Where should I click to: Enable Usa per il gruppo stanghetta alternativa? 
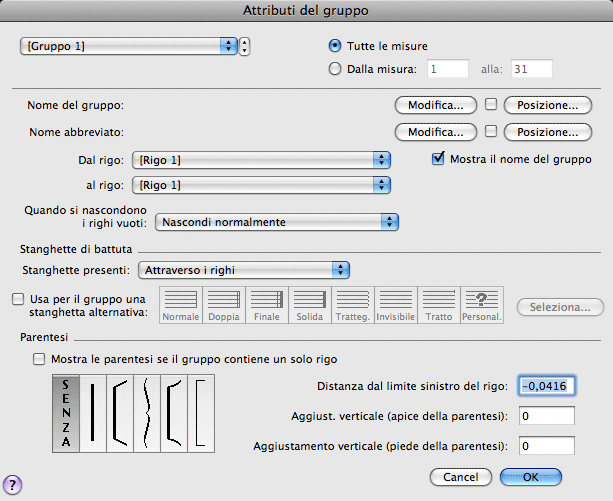click(17, 298)
